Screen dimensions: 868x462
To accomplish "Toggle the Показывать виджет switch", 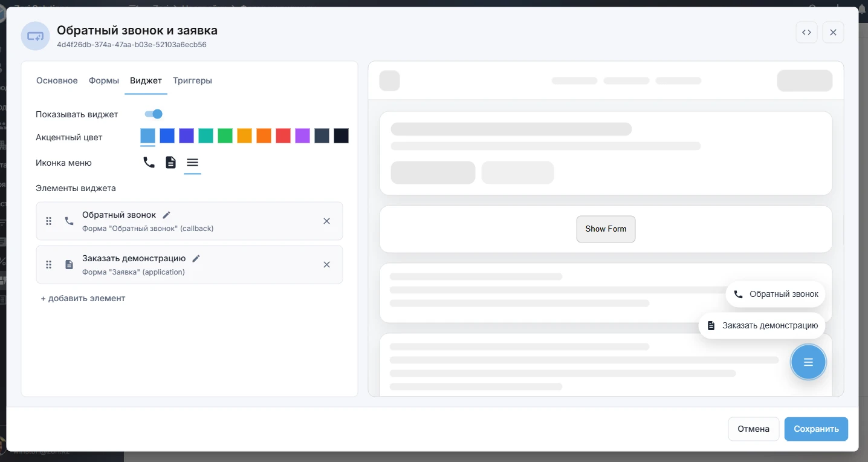I will pos(154,114).
